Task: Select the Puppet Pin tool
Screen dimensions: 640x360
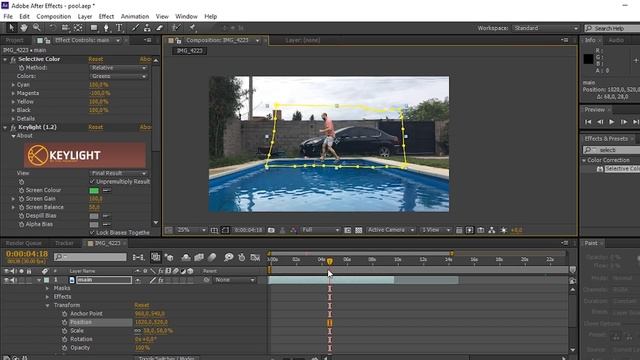Action: pos(192,28)
